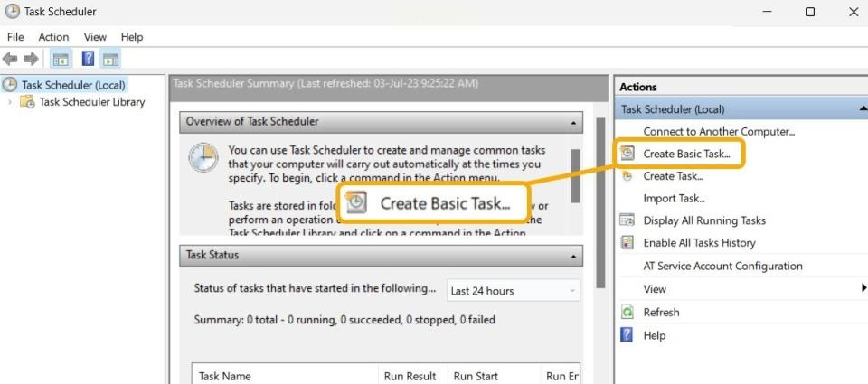Screen dimensions: 868x384
Task: Expand the Task Scheduler Library node
Action: point(10,102)
